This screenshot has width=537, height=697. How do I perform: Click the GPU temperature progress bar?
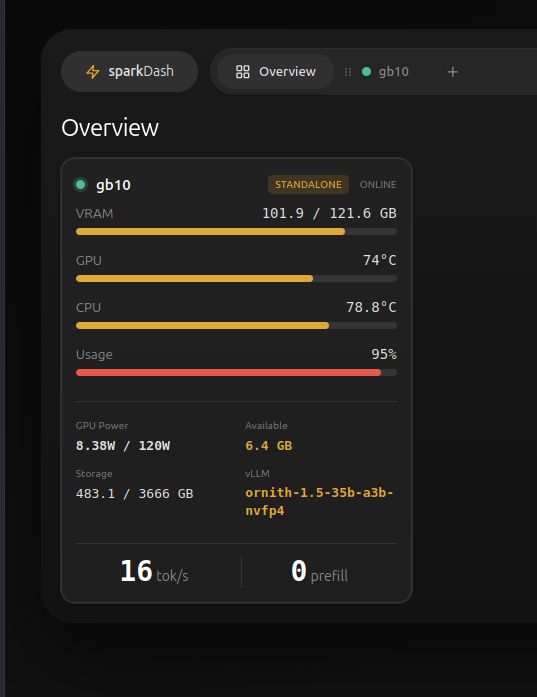(236, 279)
